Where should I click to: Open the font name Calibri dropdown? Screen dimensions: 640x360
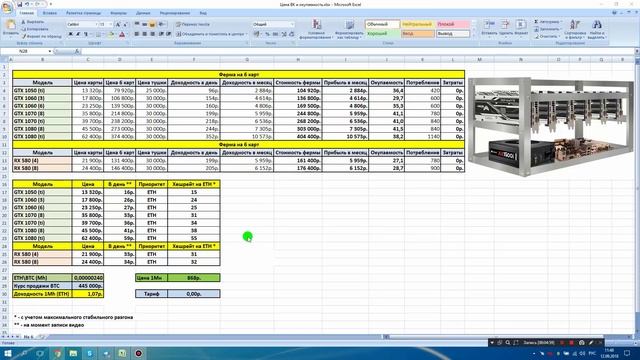pyautogui.click(x=97, y=24)
